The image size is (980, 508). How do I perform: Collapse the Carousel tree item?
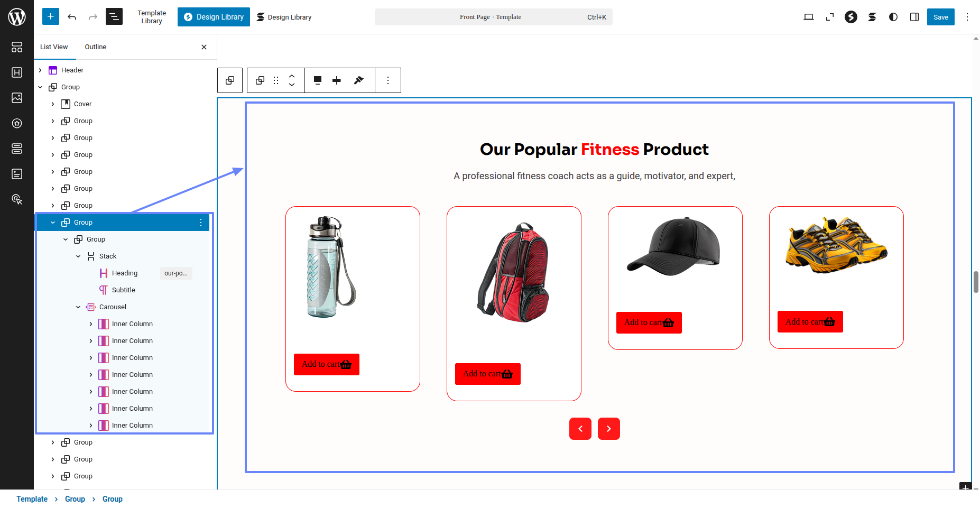pyautogui.click(x=78, y=307)
